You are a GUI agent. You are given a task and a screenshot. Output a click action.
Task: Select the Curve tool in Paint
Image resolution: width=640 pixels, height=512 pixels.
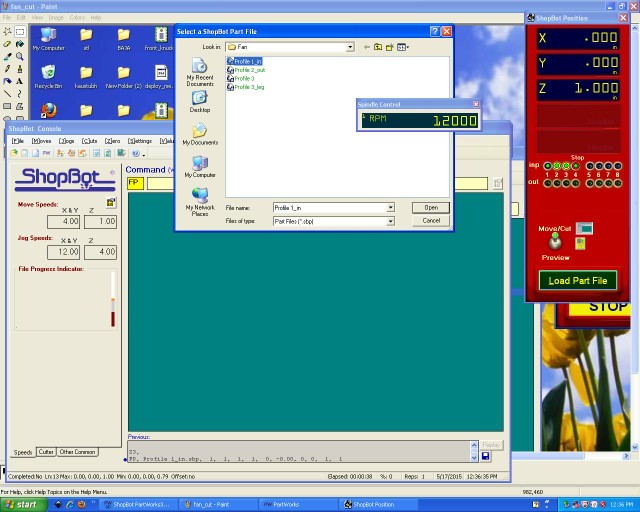click(x=20, y=94)
